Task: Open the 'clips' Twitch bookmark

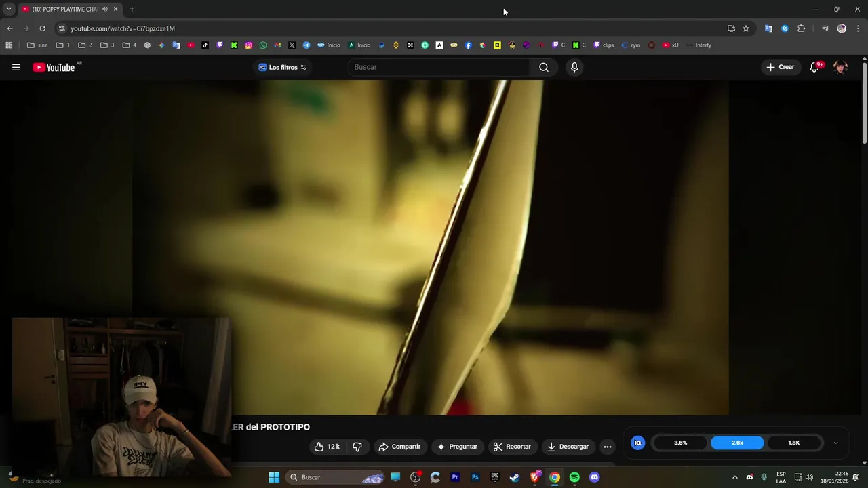Action: point(604,45)
